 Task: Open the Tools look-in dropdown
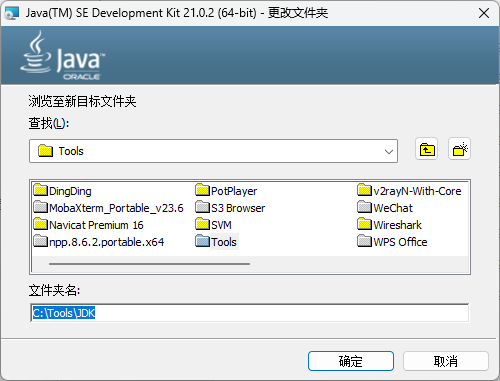[213, 151]
